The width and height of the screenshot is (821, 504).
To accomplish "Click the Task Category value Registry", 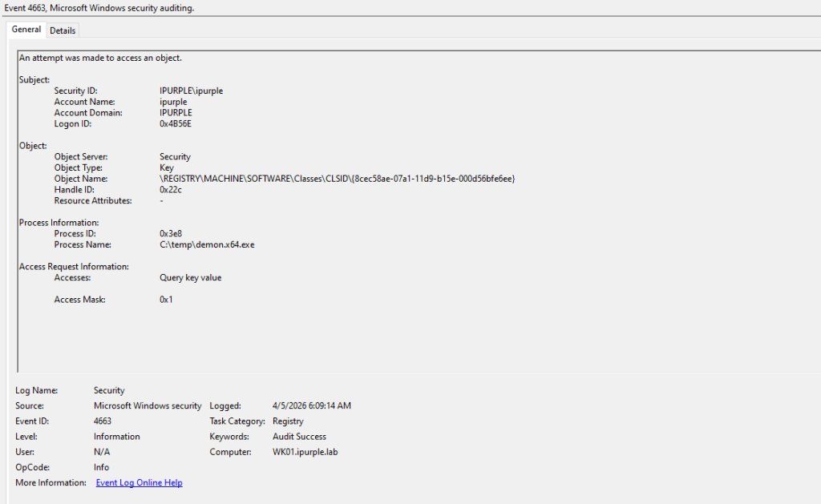I will click(288, 421).
